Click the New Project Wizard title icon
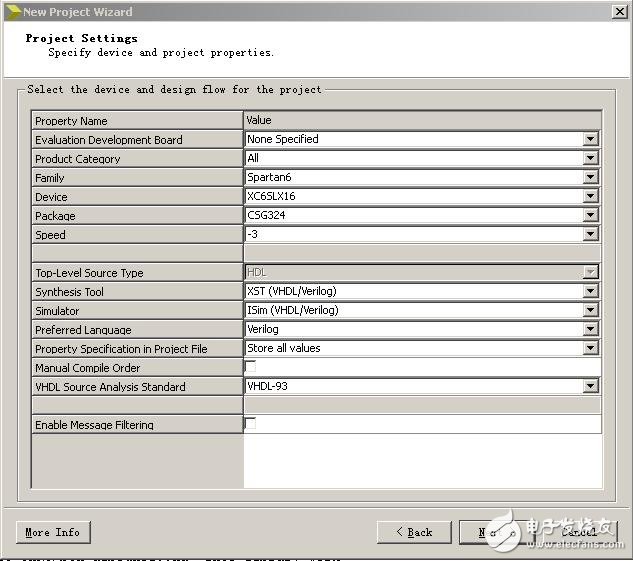This screenshot has width=633, height=561. click(x=12, y=11)
